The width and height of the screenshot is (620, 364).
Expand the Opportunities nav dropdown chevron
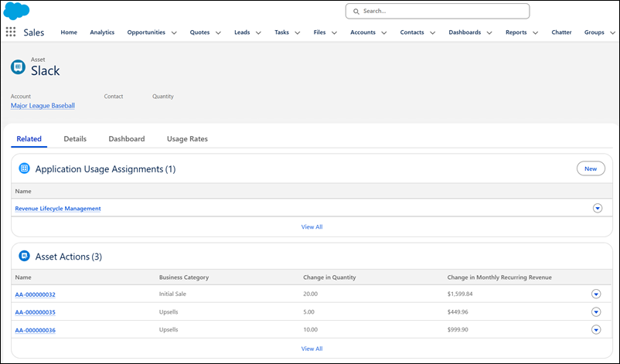tap(174, 32)
